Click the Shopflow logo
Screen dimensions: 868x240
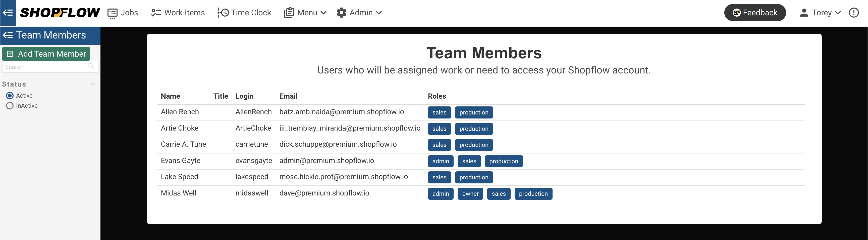click(x=60, y=13)
